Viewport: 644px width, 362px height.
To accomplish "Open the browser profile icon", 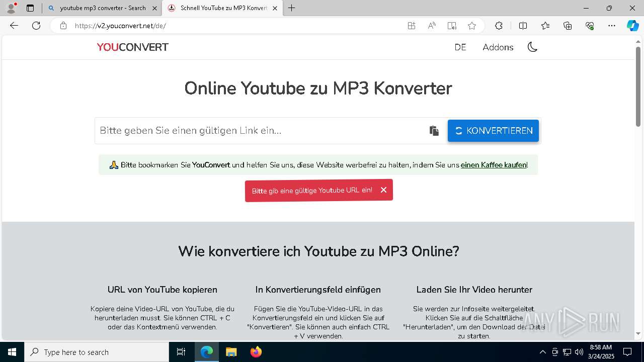I will 11,8.
